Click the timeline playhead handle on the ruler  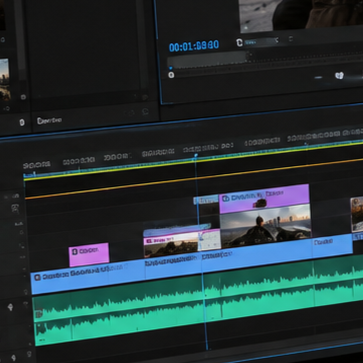(196, 155)
